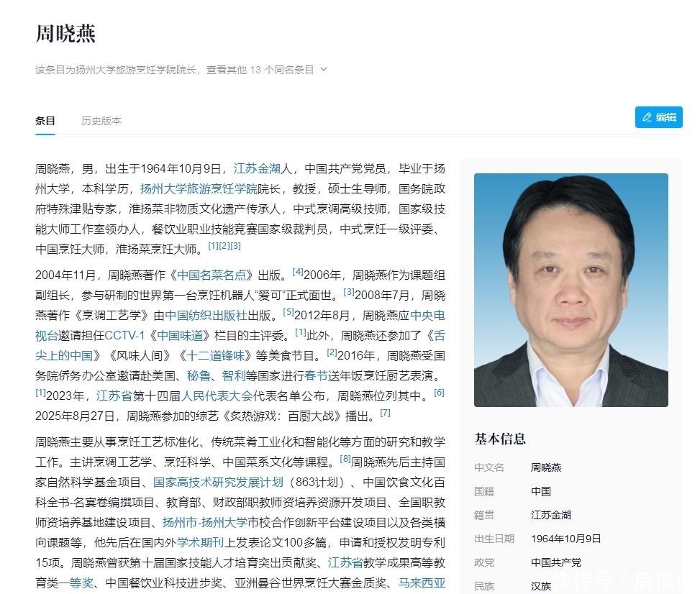
Task: Switch to the 历史版本 tab
Action: click(101, 121)
